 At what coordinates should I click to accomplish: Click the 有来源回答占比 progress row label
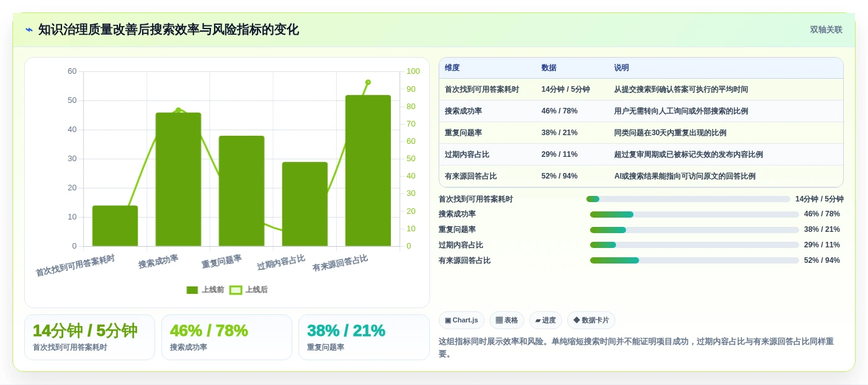click(x=465, y=260)
